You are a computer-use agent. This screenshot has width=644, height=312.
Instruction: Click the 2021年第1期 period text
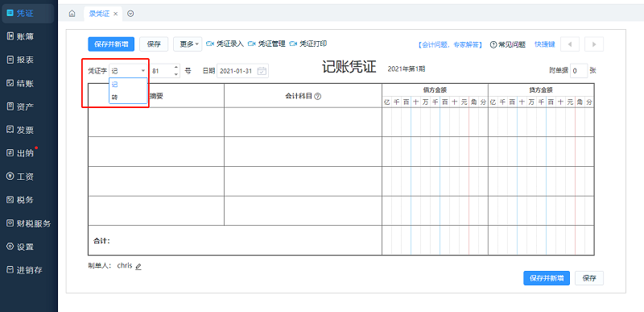point(407,69)
